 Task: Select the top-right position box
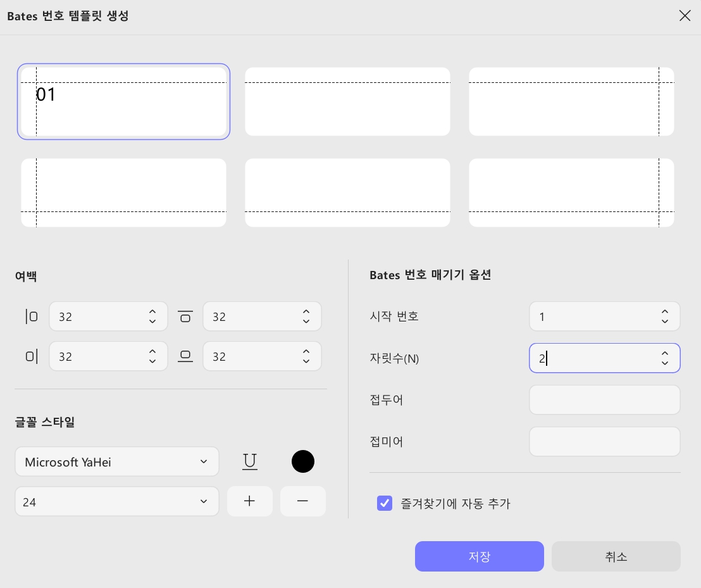coord(571,101)
